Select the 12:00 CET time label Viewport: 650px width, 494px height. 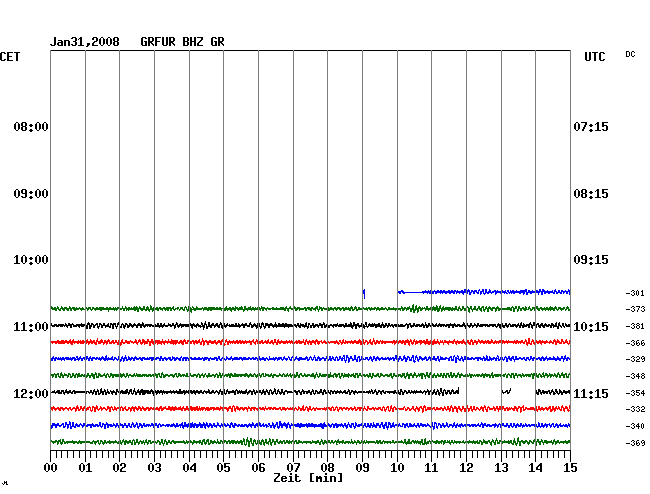coord(31,393)
